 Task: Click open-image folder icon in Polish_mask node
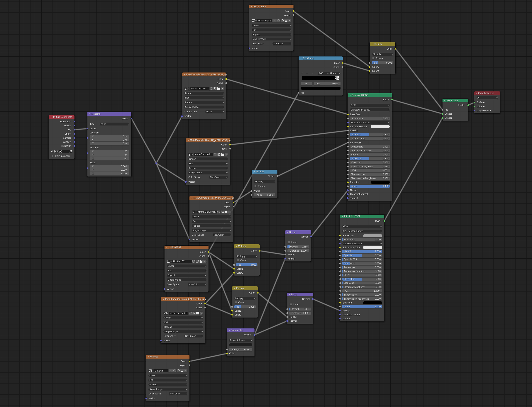point(286,21)
